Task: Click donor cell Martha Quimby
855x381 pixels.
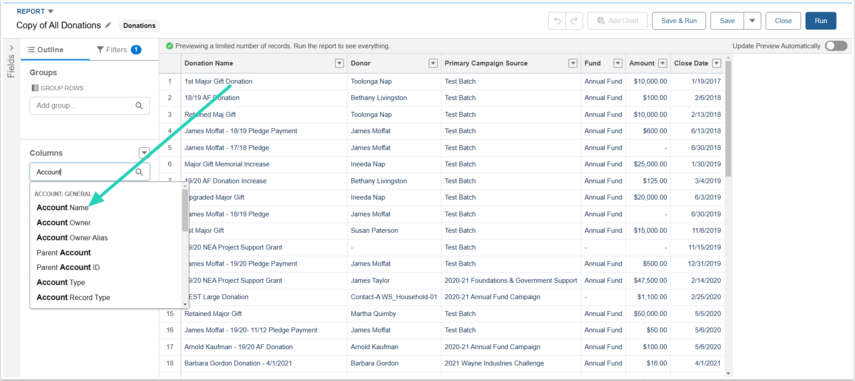Action: click(394, 313)
